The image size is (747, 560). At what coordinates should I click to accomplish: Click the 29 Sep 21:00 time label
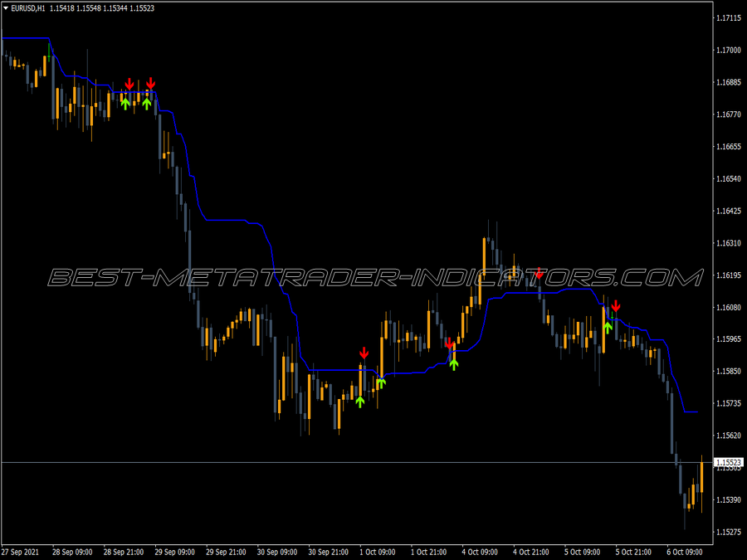[226, 552]
